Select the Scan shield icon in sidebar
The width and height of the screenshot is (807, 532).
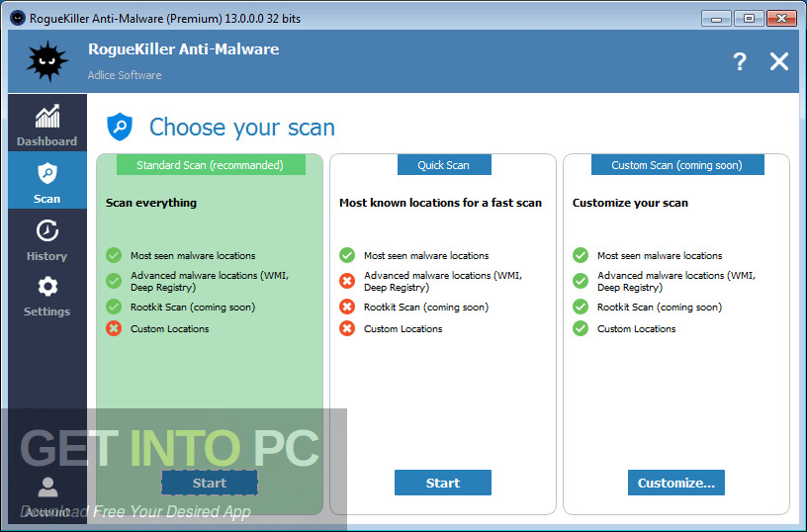47,173
